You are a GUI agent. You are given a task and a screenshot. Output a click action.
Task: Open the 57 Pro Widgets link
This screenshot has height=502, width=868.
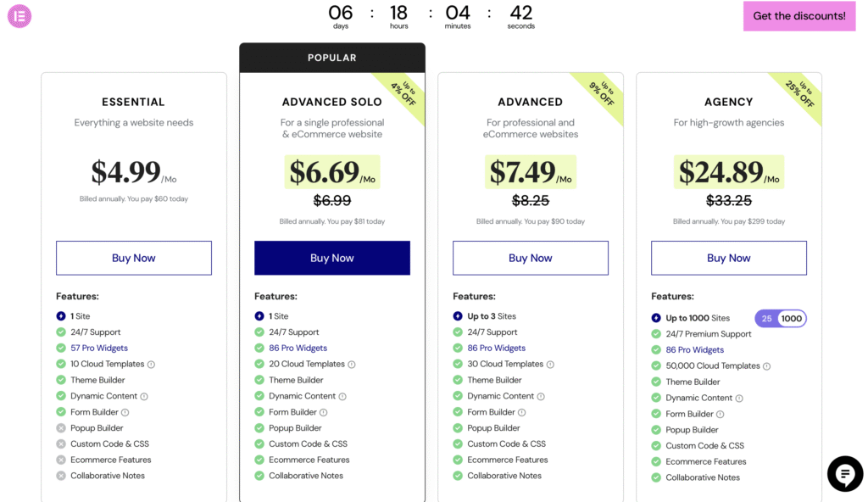[99, 348]
